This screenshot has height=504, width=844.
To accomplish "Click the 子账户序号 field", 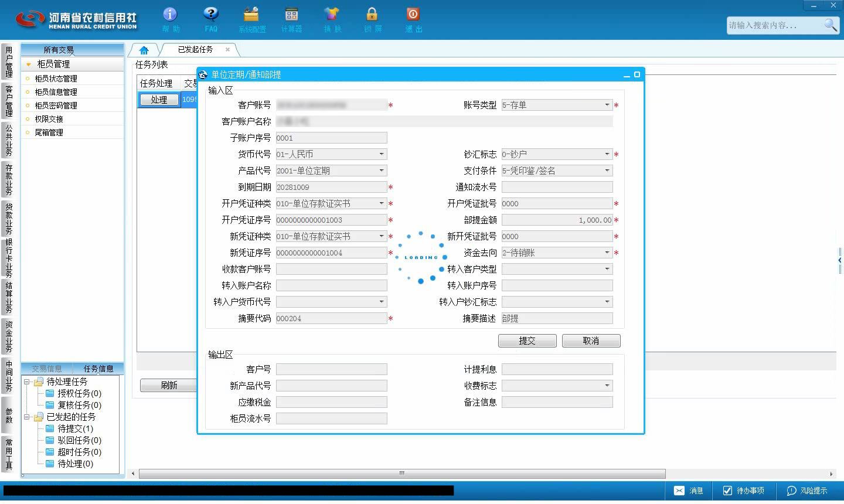I will 331,138.
